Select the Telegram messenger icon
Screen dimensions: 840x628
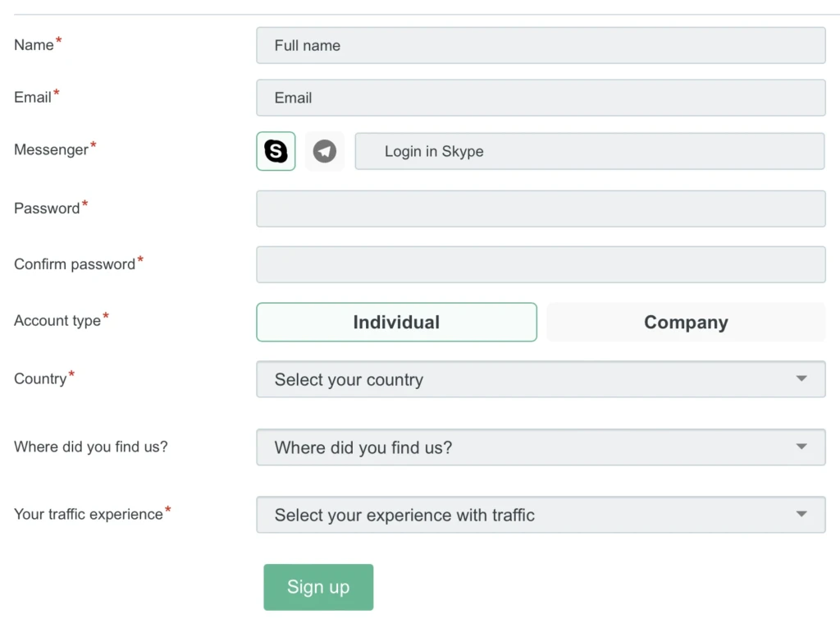click(x=325, y=151)
